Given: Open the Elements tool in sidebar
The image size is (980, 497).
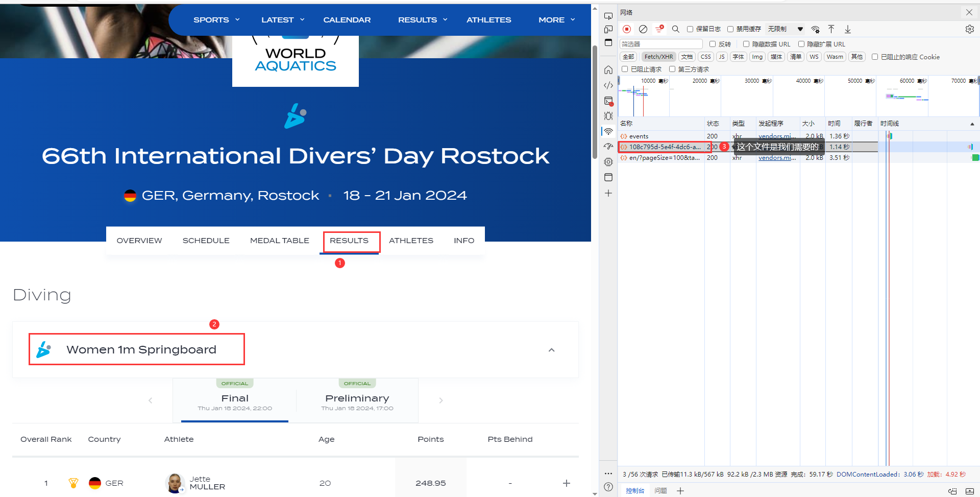Looking at the screenshot, I should (x=608, y=85).
